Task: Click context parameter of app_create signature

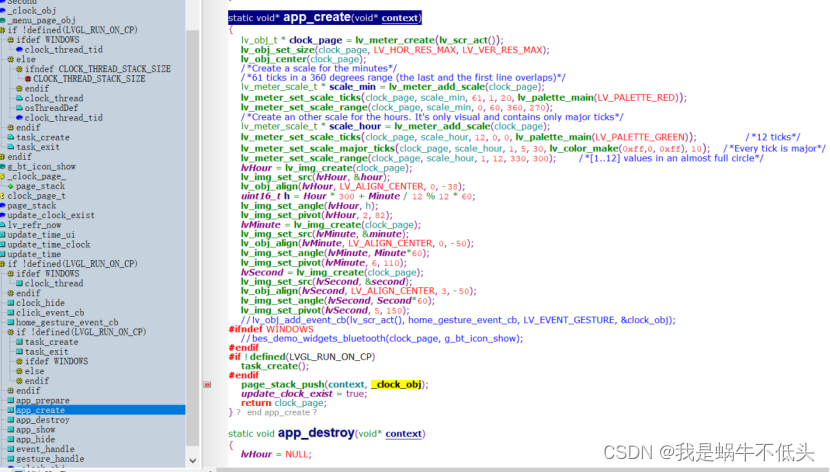Action: point(400,18)
